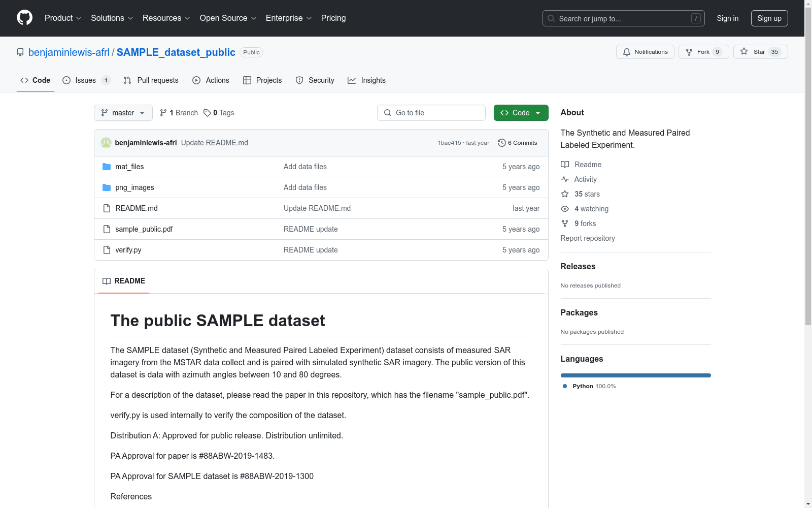812x508 pixels.
Task: Switch to the Projects tab
Action: [262, 80]
